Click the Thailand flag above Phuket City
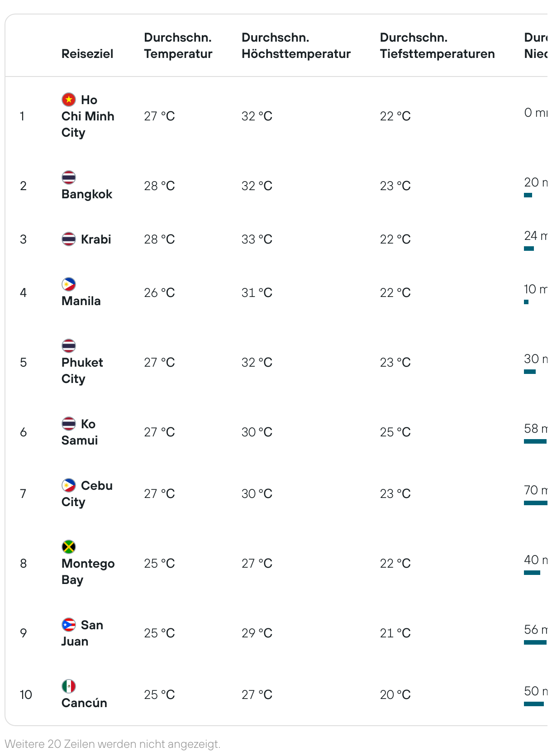This screenshot has width=552, height=756. 69,345
